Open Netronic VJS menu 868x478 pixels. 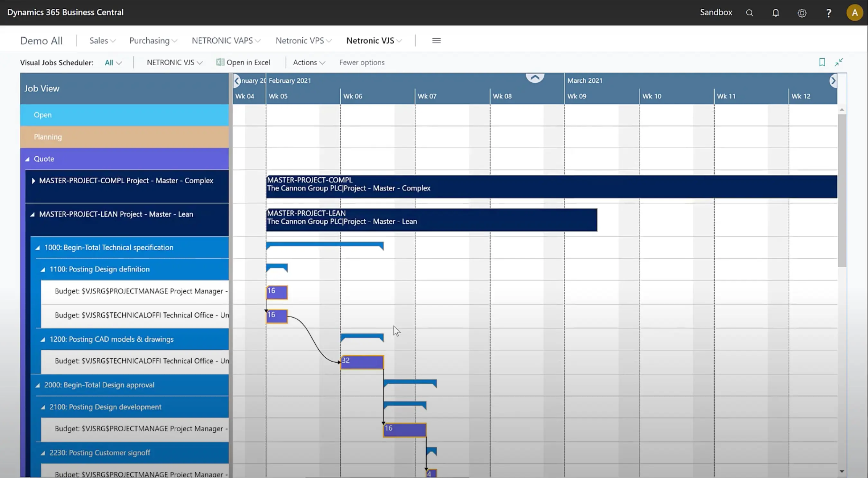tap(374, 41)
